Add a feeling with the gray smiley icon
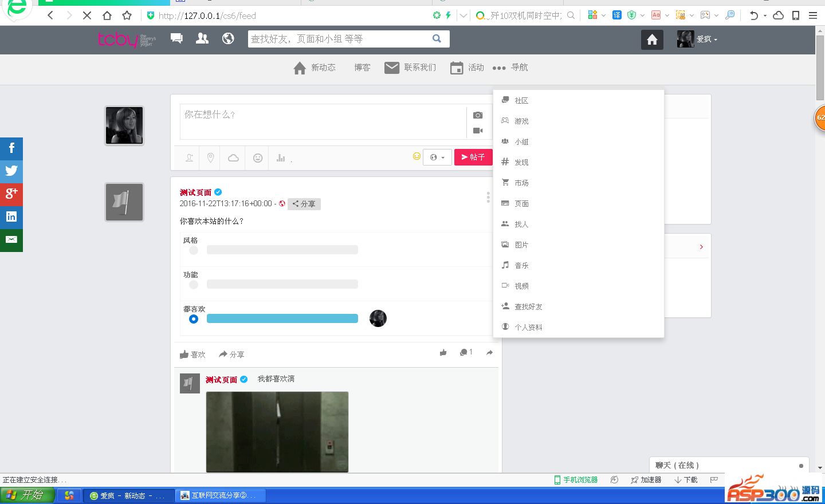The image size is (825, 504). point(258,157)
